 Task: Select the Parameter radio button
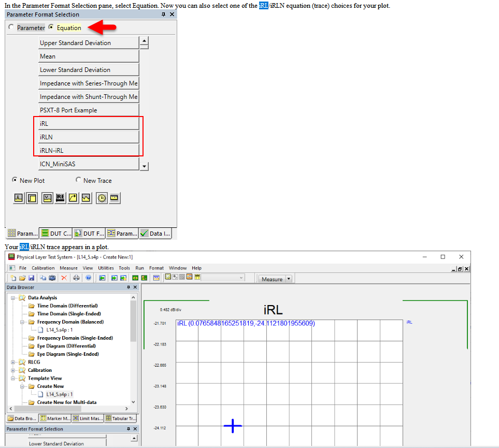pos(11,27)
